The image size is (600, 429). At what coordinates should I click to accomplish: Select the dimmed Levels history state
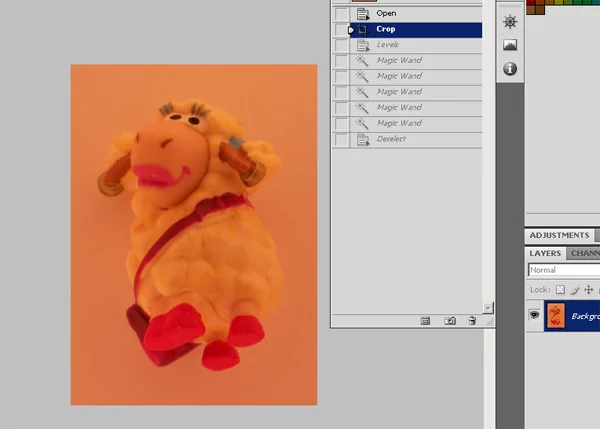pyautogui.click(x=416, y=45)
